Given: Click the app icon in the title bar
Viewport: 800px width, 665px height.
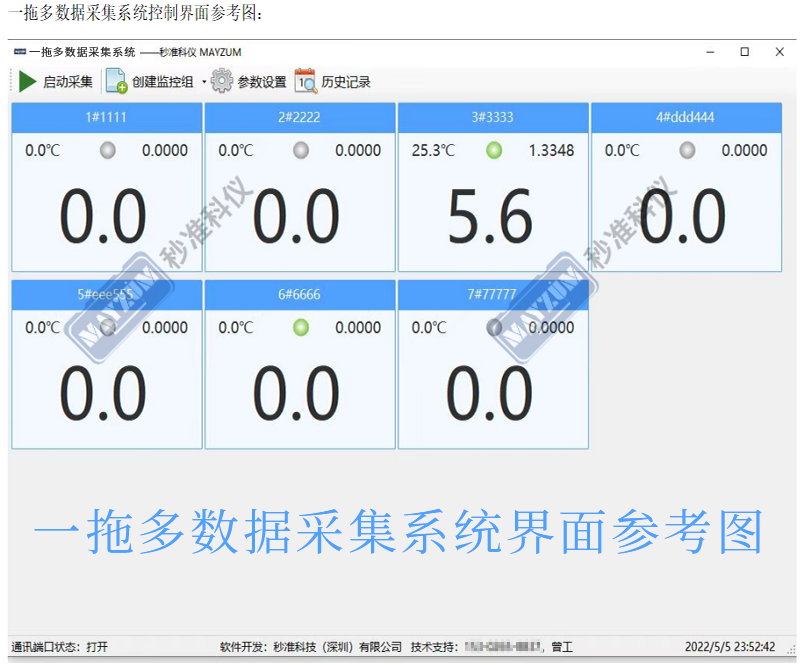Looking at the screenshot, I should pyautogui.click(x=19, y=52).
